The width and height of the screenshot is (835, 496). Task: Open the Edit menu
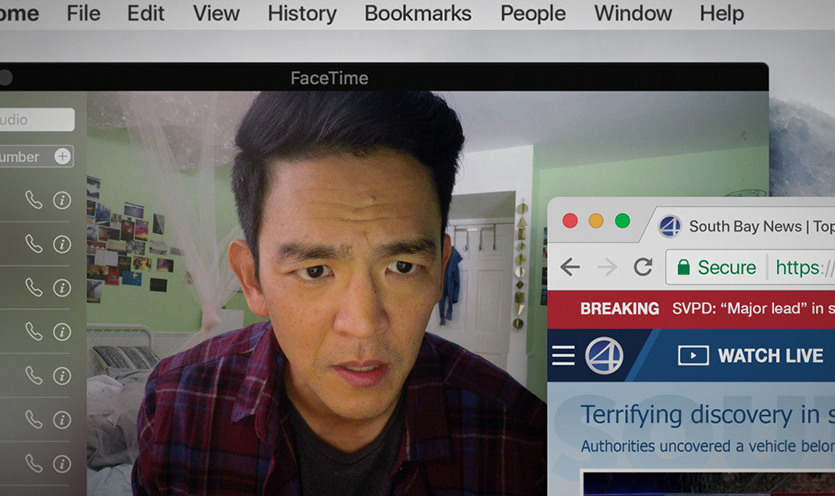tap(145, 13)
